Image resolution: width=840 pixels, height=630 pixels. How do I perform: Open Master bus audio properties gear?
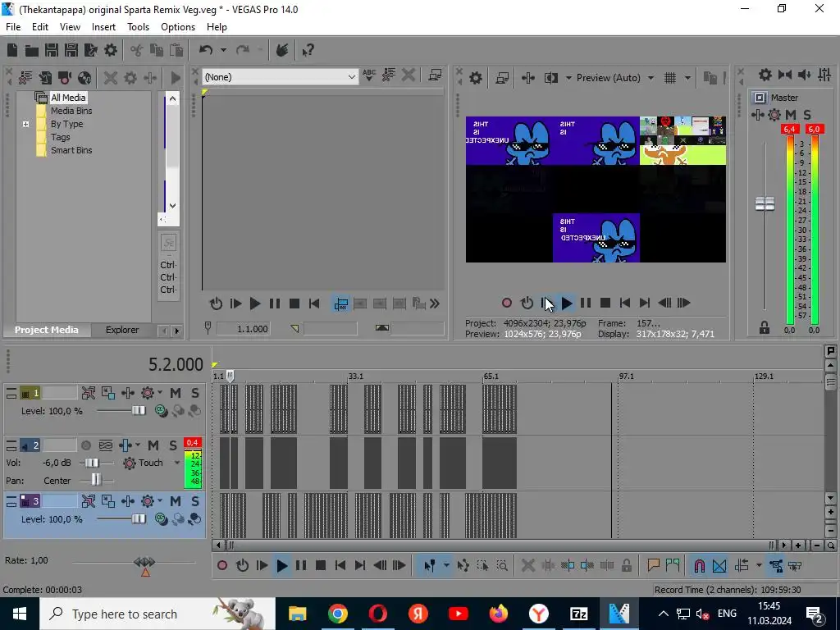765,75
